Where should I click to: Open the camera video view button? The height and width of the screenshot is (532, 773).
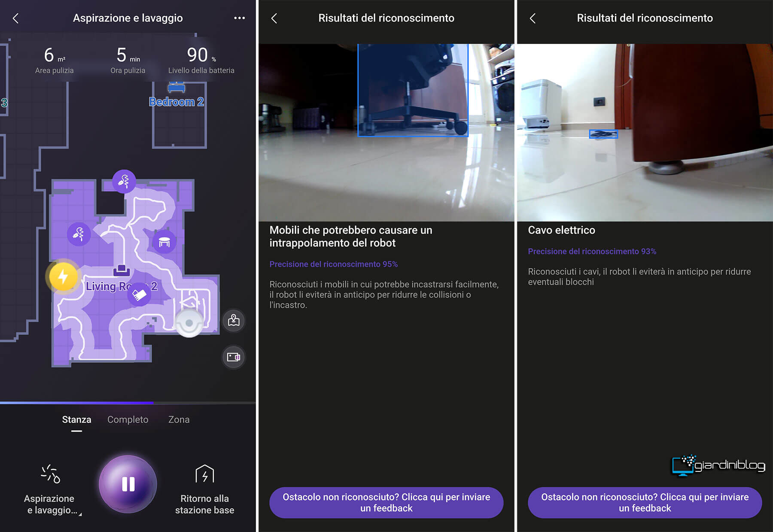(234, 357)
